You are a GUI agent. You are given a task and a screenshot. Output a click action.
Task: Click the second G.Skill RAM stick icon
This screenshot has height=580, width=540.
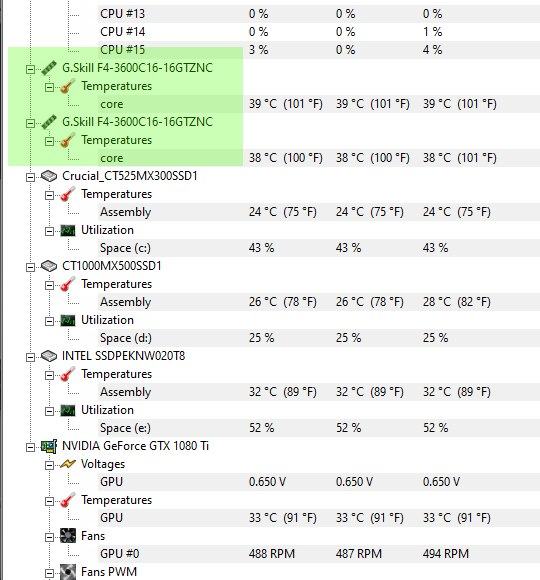[49, 122]
